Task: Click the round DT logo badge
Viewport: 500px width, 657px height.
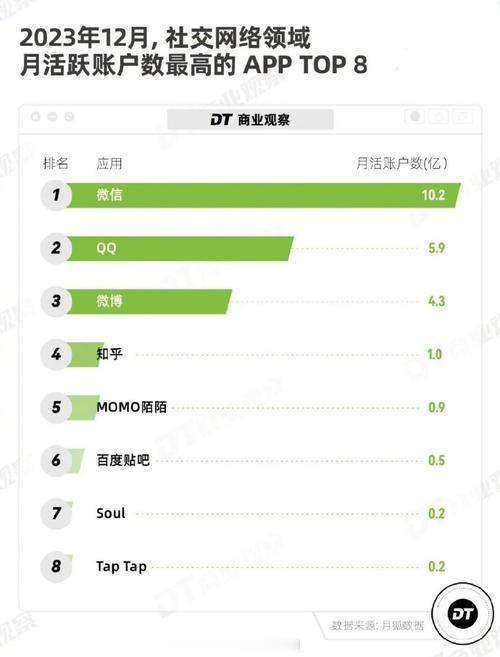Action: point(463,614)
